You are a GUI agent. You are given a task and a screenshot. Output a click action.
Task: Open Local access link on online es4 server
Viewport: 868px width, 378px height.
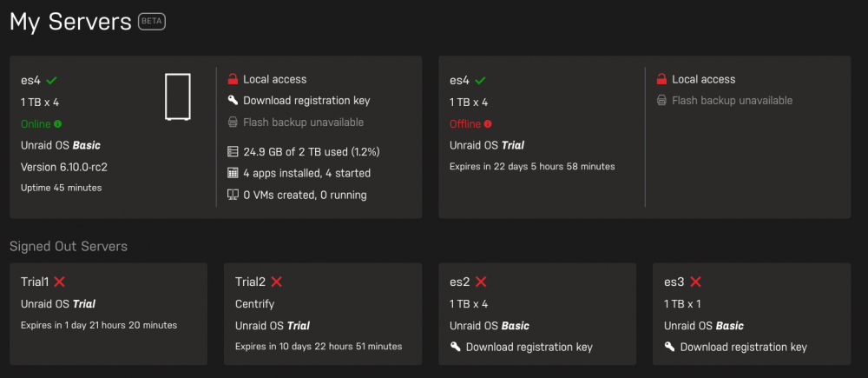pos(274,79)
